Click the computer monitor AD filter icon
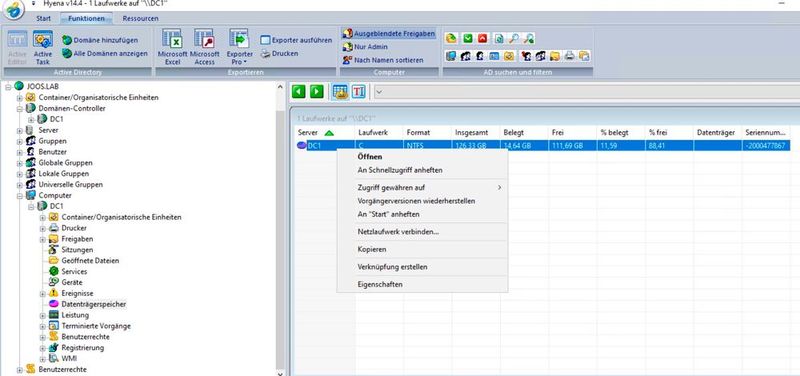Viewport: 800px width, 376px height. pos(451,56)
